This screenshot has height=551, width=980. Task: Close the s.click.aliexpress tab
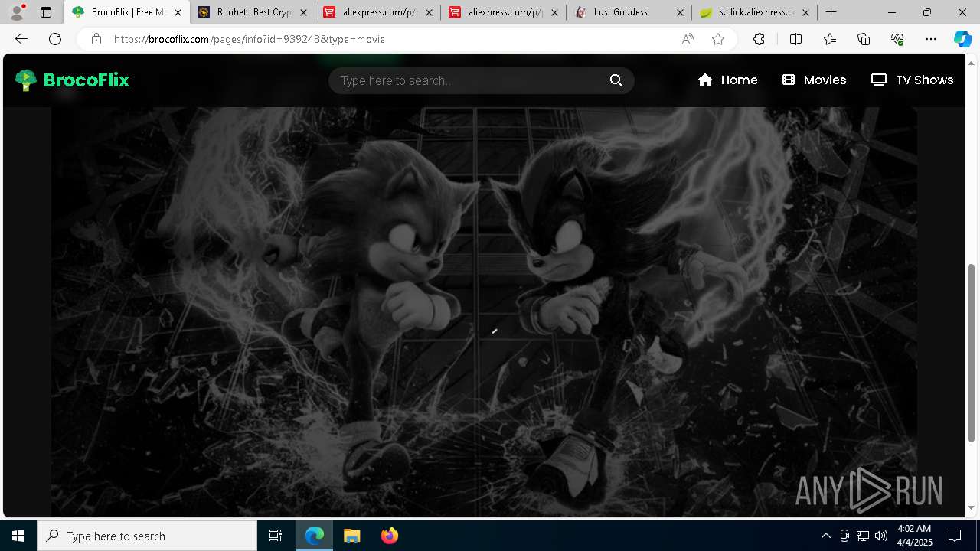click(x=805, y=12)
